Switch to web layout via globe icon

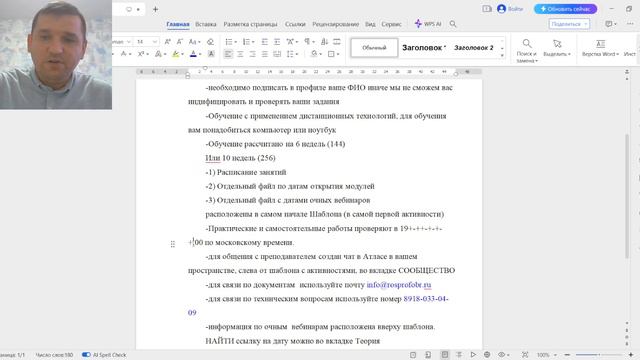pyautogui.click(x=487, y=355)
